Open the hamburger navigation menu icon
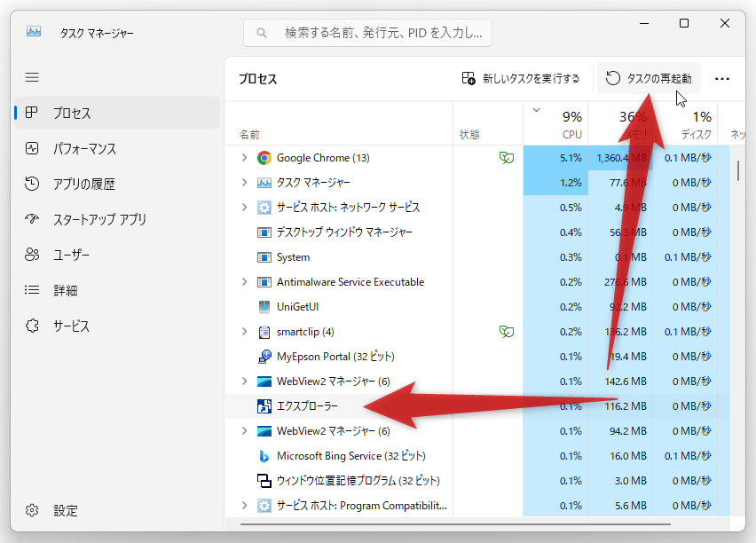The width and height of the screenshot is (756, 543). 32,77
